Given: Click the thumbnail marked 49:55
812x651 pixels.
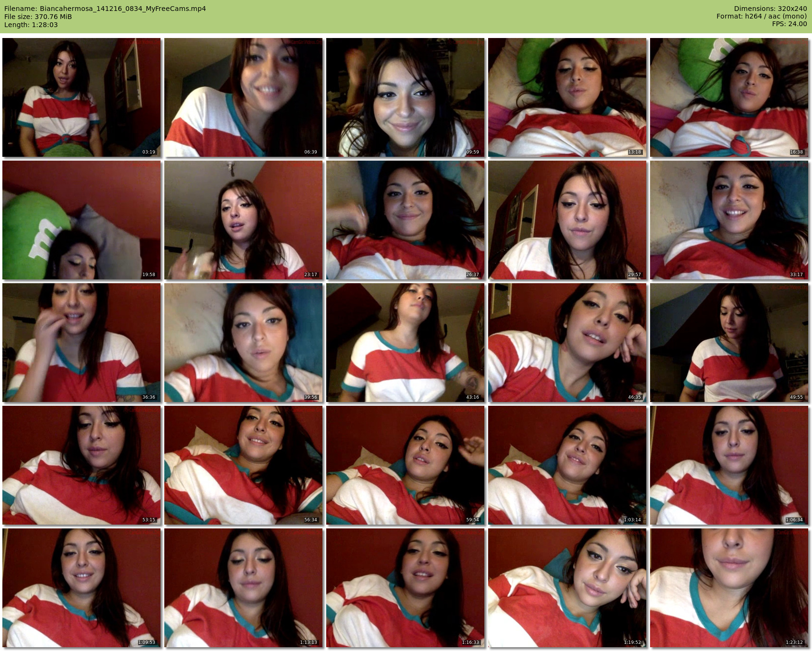Looking at the screenshot, I should click(729, 343).
